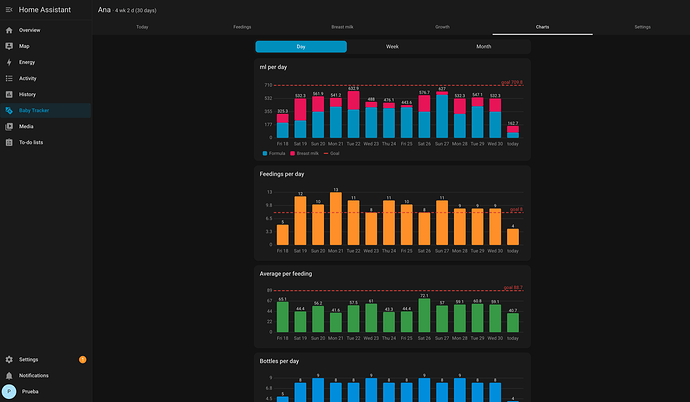The width and height of the screenshot is (690, 402).
Task: Click the Average per feeding chart title
Action: click(286, 274)
